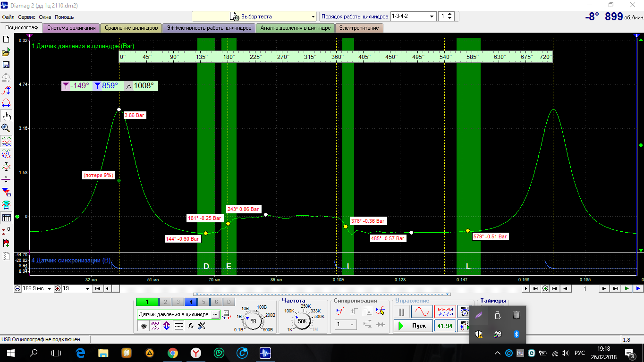
Task: Click the 376° -0.36 Bar marker label
Action: click(368, 221)
